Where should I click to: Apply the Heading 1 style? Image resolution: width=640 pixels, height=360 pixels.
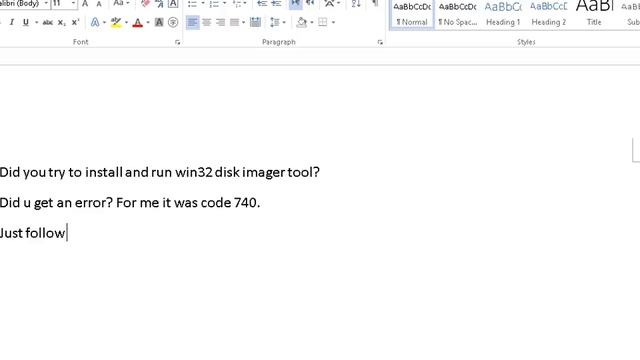[503, 14]
